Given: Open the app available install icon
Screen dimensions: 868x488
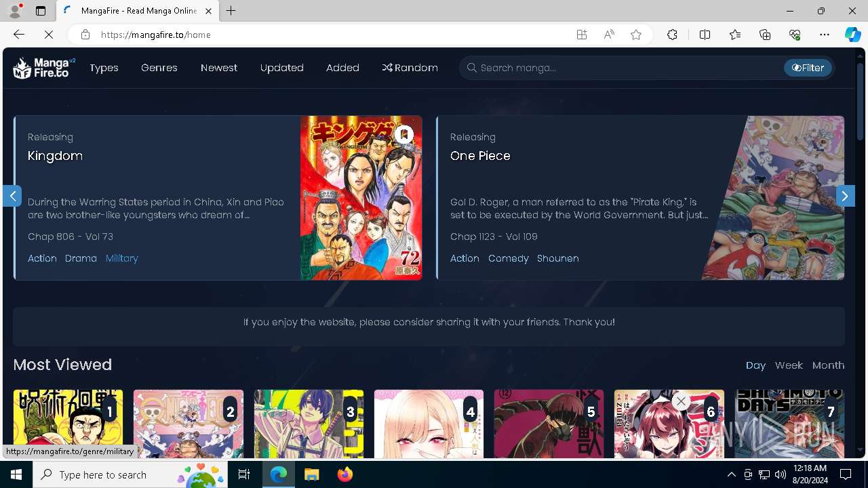Looking at the screenshot, I should point(582,35).
